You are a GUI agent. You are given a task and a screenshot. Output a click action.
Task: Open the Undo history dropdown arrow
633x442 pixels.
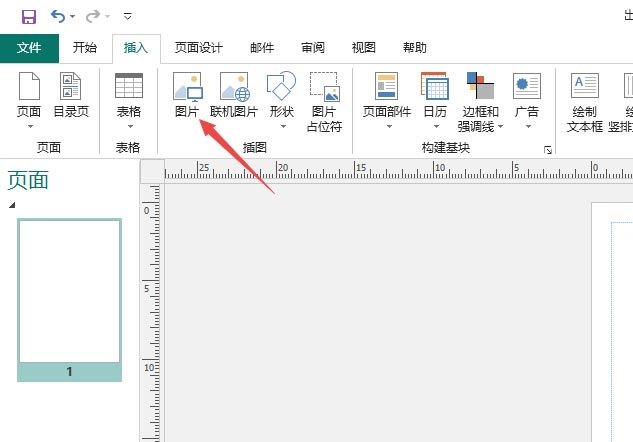point(73,17)
